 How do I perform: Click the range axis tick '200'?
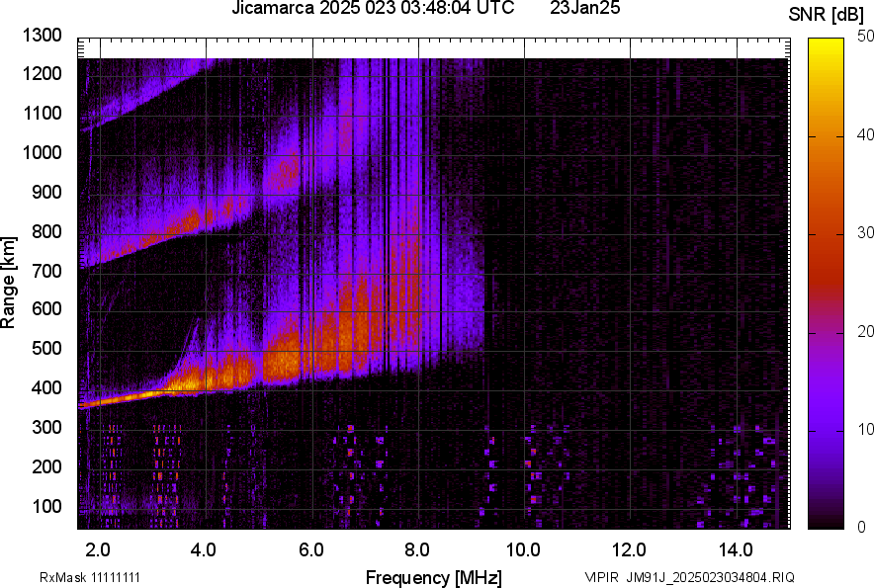tap(46, 465)
